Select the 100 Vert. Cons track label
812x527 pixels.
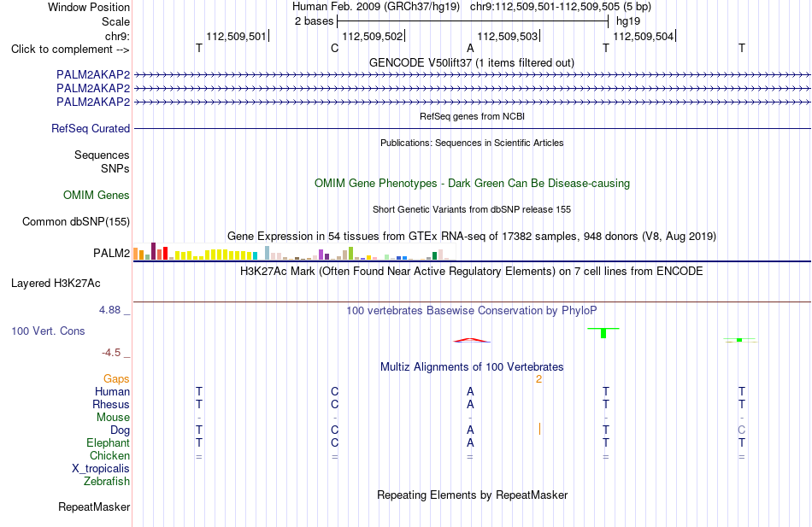click(48, 331)
